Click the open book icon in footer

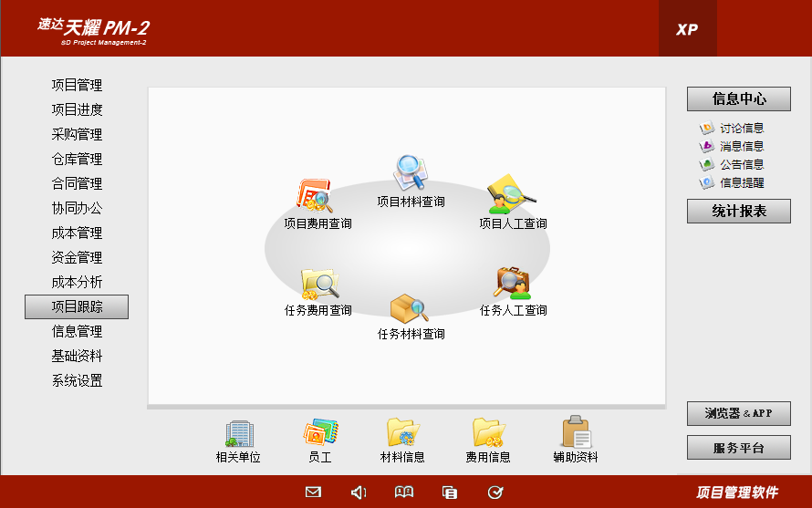(404, 492)
